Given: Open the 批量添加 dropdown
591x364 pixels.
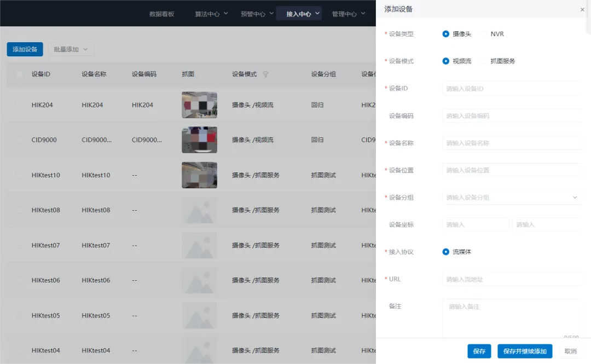Looking at the screenshot, I should (71, 49).
